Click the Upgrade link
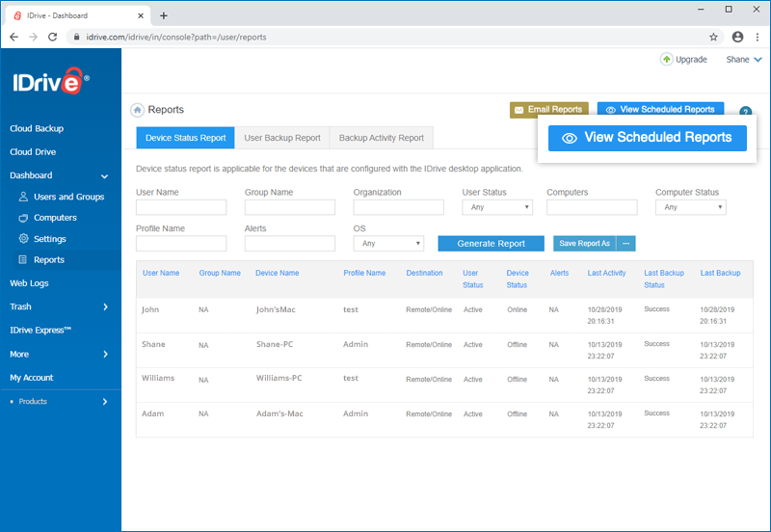Screen dimensions: 771x532 click(x=691, y=60)
